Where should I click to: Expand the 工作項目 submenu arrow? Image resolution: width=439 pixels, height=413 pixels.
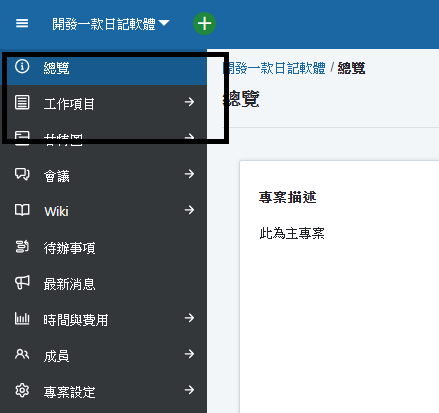point(189,102)
